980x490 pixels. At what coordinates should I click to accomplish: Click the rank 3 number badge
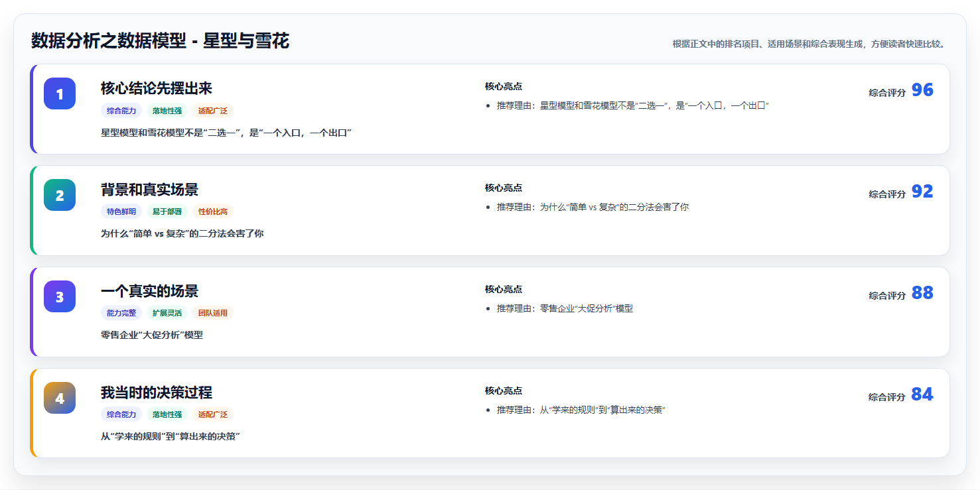tap(60, 296)
